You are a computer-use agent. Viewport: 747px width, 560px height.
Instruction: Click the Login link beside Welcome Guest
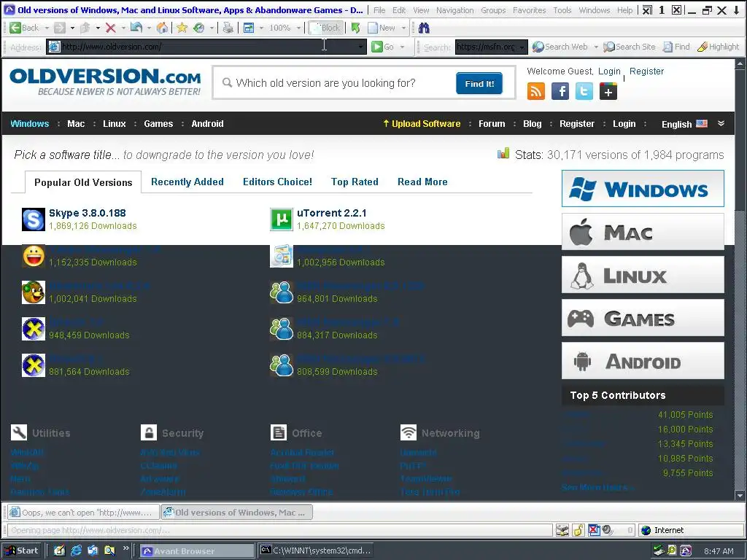(x=609, y=71)
